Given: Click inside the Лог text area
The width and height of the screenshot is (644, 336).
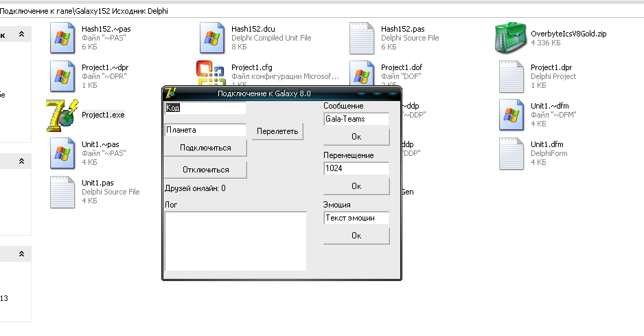Looking at the screenshot, I should point(235,241).
